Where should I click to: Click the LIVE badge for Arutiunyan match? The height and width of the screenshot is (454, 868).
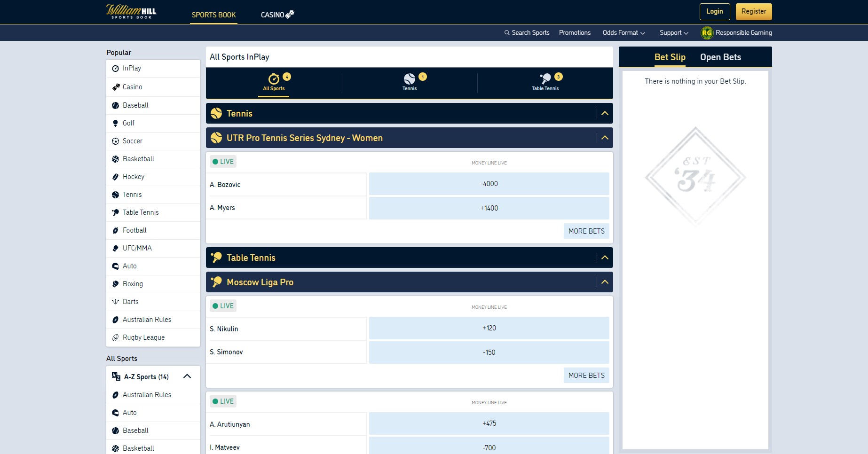[223, 401]
